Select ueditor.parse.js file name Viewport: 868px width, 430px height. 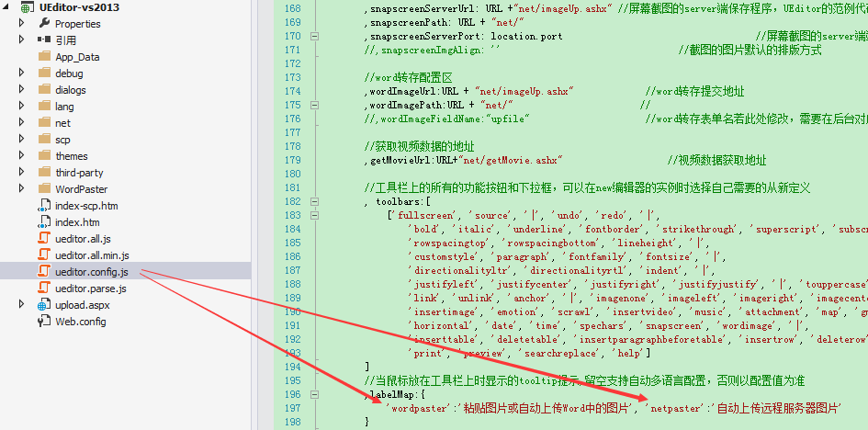[x=91, y=289]
